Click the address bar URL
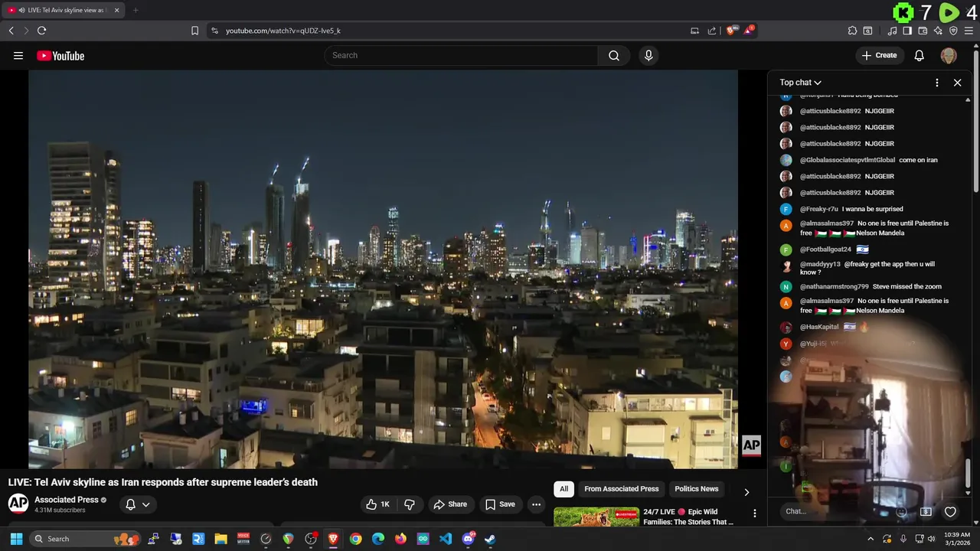 pyautogui.click(x=283, y=31)
